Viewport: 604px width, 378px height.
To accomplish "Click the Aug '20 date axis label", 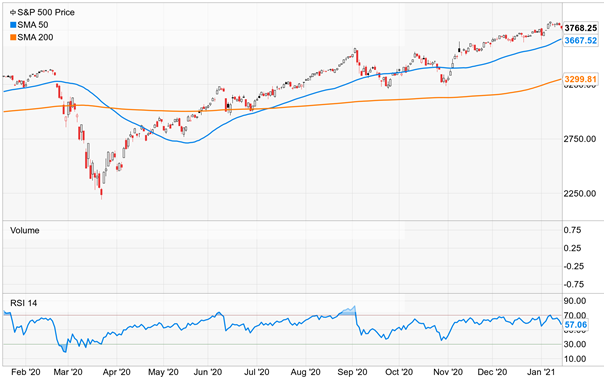I will coord(305,372).
